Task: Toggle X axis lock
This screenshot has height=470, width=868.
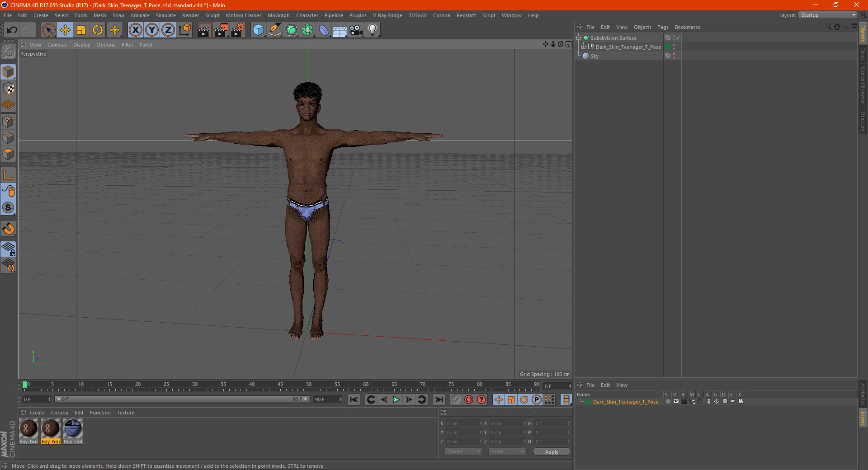Action: [135, 30]
